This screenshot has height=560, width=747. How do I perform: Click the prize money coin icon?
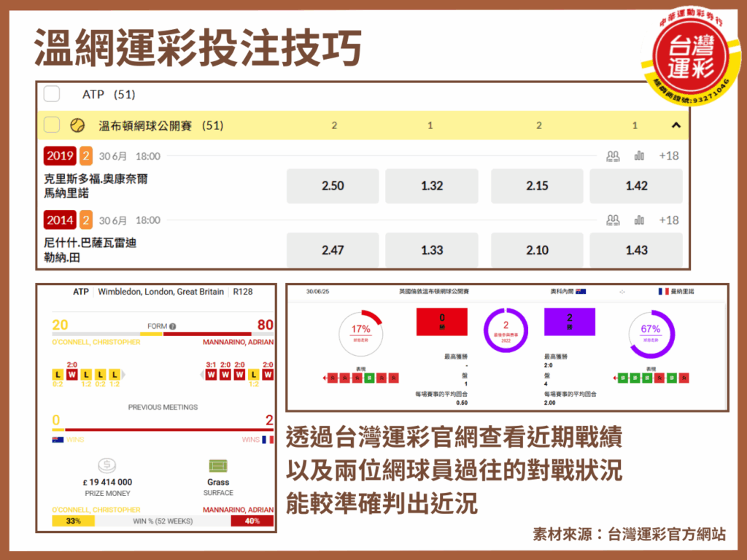click(x=107, y=464)
